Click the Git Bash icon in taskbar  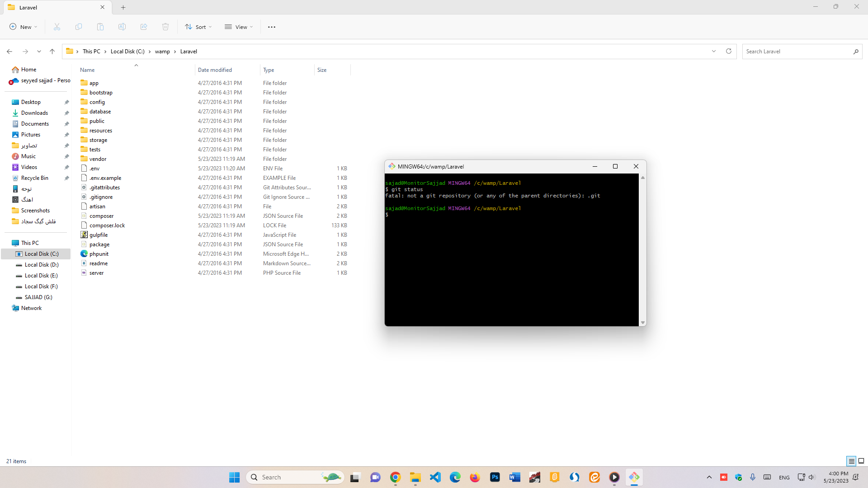[634, 477]
